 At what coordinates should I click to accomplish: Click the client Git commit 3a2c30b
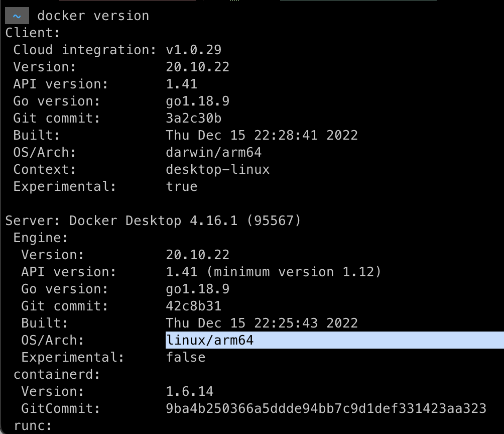coord(194,119)
